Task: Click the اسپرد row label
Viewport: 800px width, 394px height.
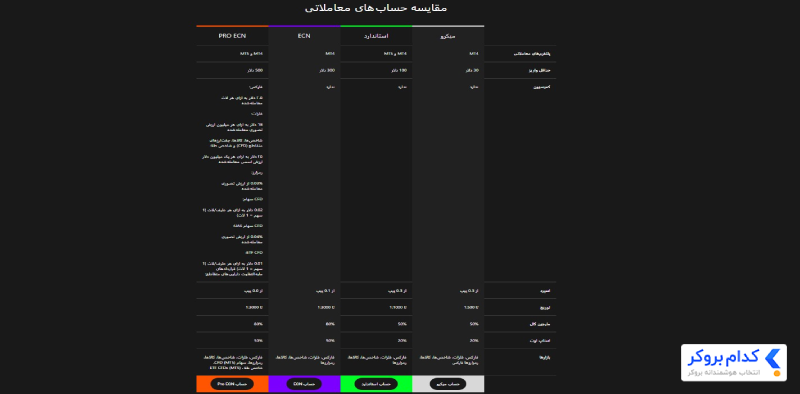Action: [545, 291]
